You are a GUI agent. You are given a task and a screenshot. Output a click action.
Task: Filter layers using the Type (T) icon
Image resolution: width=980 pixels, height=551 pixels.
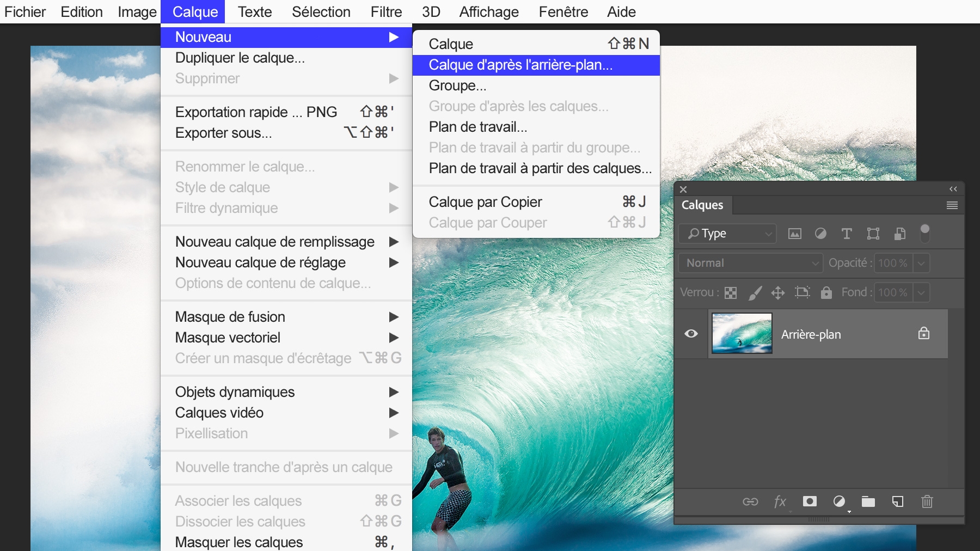pos(847,233)
